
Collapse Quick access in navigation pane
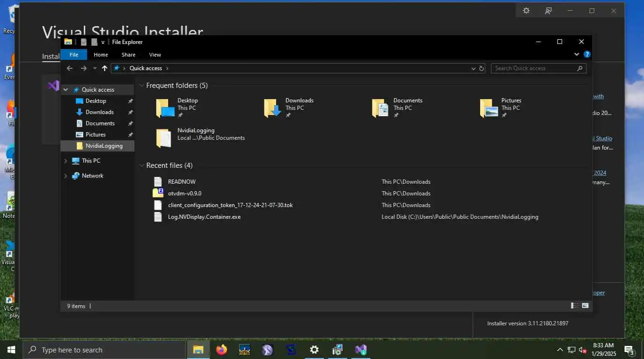(66, 90)
